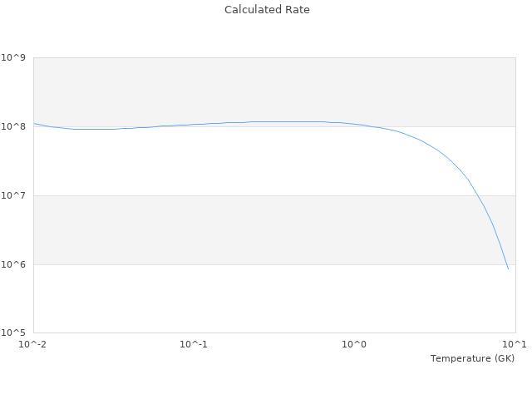Click the "Temperature (GK)" axis title
This screenshot has width=532, height=399.
point(472,358)
